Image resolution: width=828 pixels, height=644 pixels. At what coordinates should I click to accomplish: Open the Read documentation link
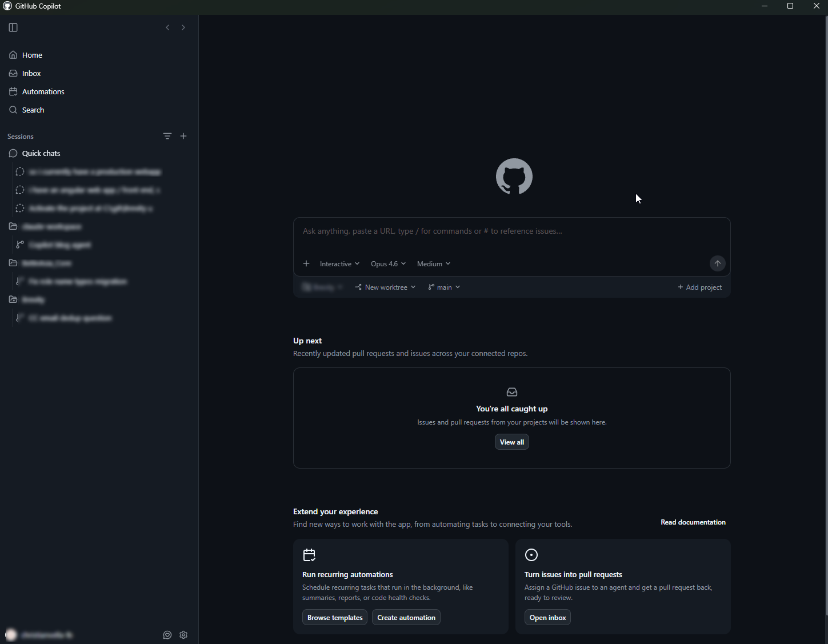tap(693, 522)
